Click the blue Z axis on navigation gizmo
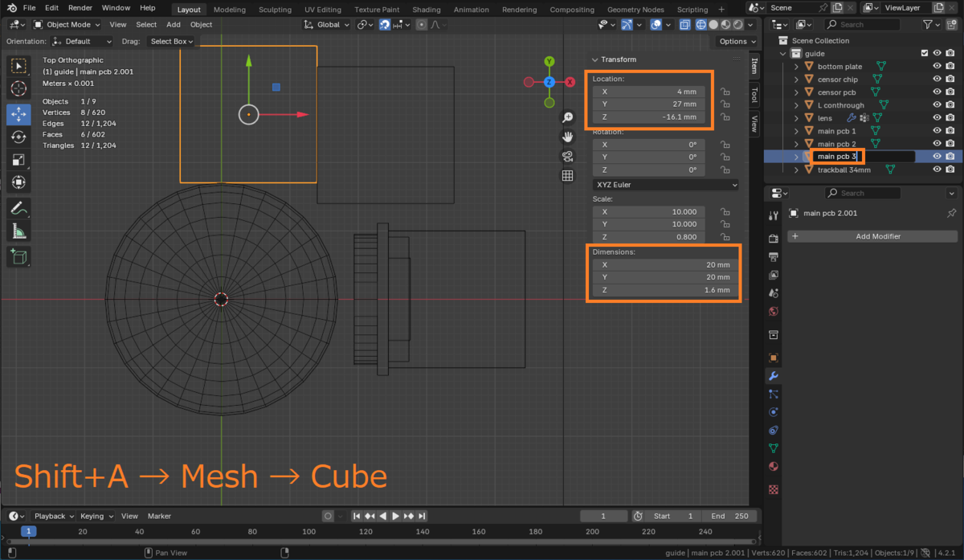Image resolution: width=964 pixels, height=560 pixels. click(549, 82)
